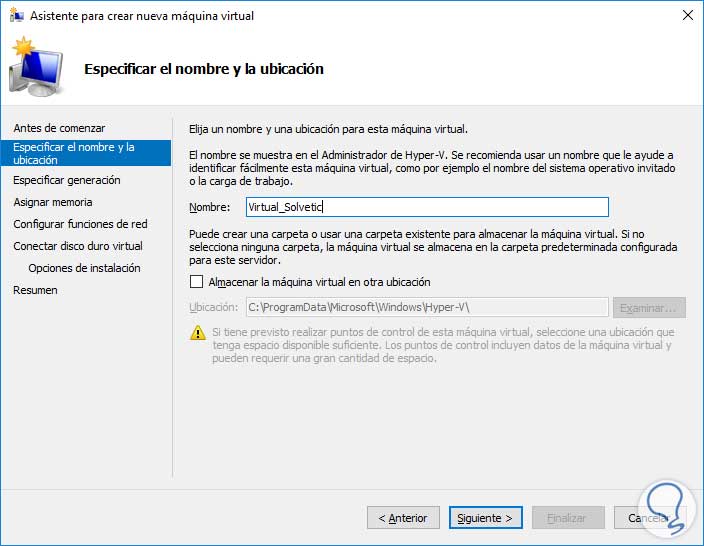
Task: Click the Nombre: label
Action: tap(209, 207)
